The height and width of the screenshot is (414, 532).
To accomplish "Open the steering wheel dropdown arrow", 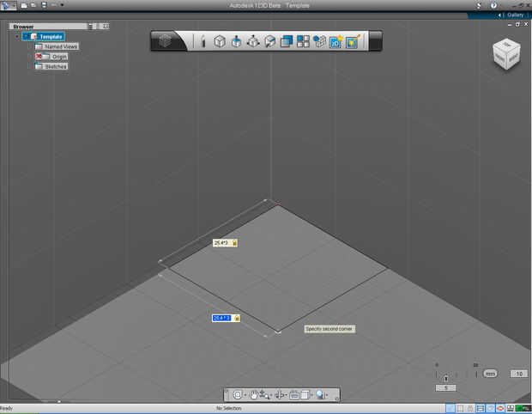I will pyautogui.click(x=245, y=395).
